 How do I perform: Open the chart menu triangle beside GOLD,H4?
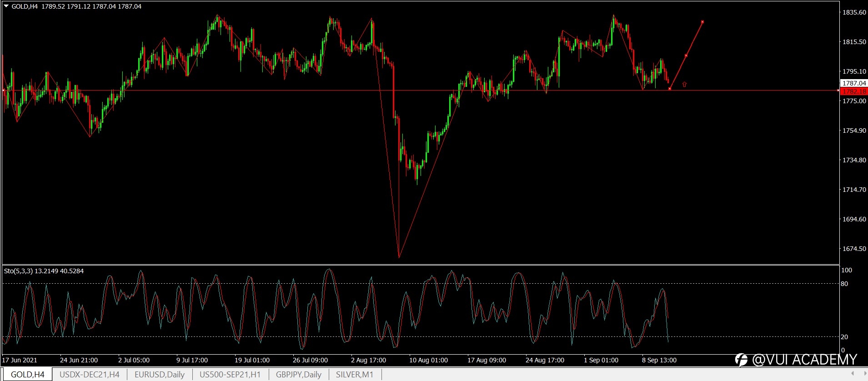point(6,6)
